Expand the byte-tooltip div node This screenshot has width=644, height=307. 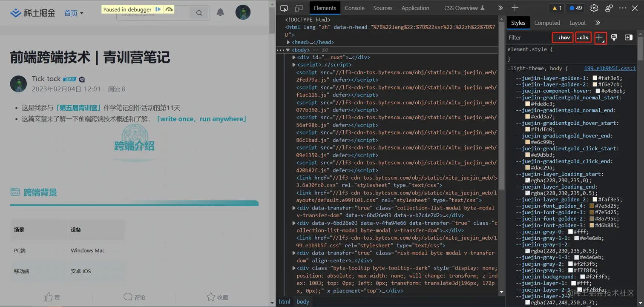pos(294,268)
